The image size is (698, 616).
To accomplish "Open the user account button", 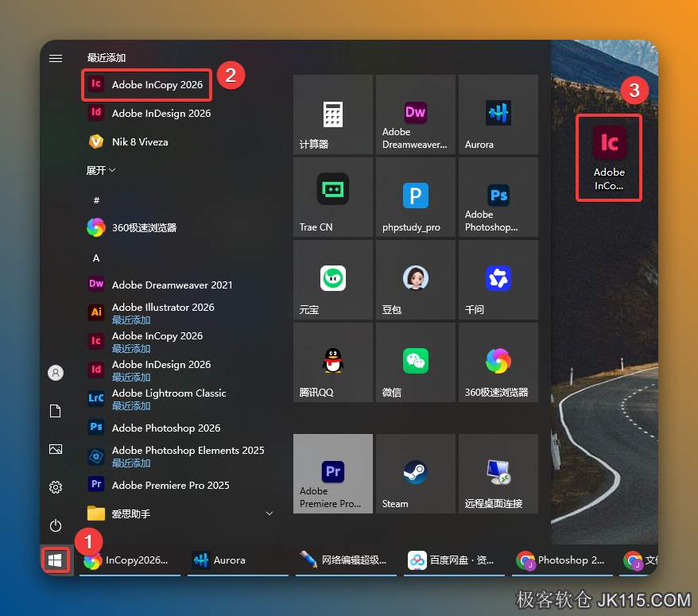I will tap(56, 373).
